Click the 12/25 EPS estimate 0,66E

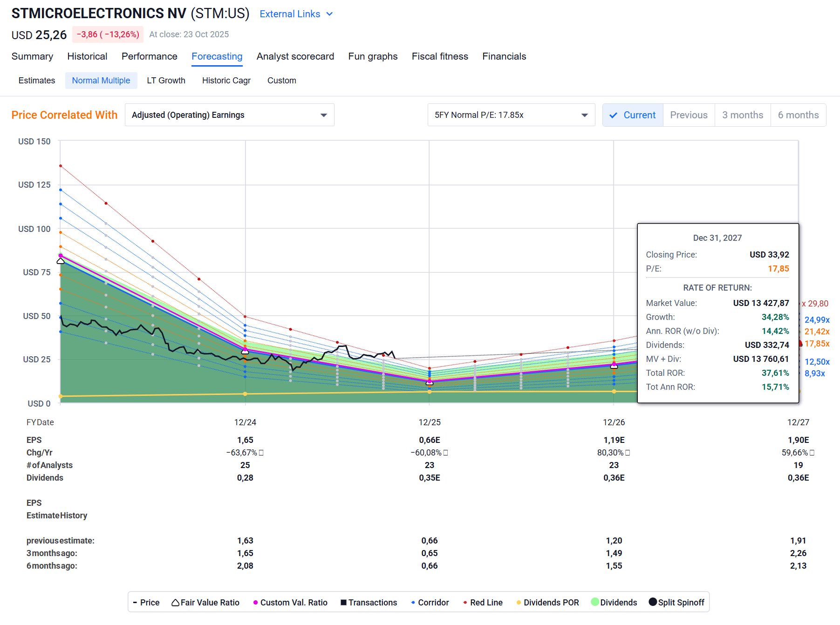tap(430, 440)
